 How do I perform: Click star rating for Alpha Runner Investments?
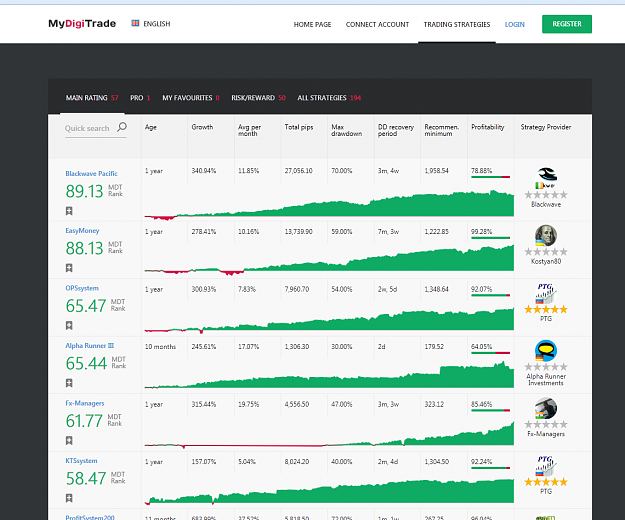point(546,367)
